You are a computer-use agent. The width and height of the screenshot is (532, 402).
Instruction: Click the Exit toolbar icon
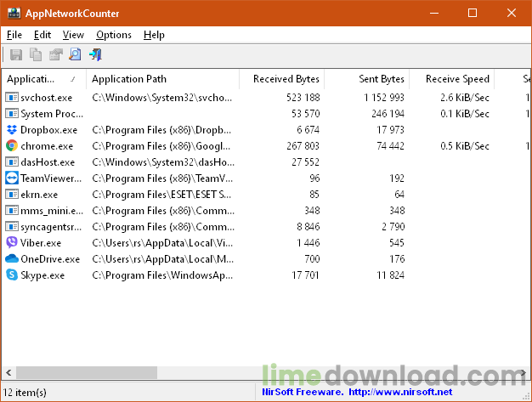(x=95, y=54)
